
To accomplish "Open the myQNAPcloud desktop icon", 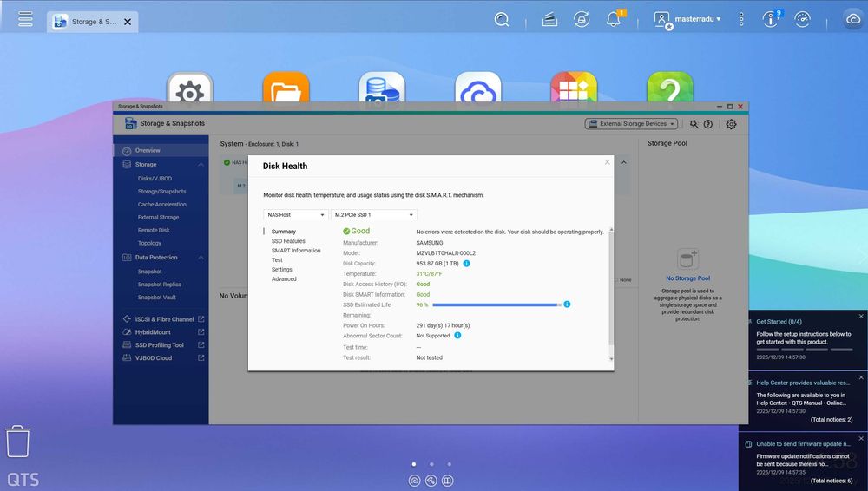I will point(477,88).
